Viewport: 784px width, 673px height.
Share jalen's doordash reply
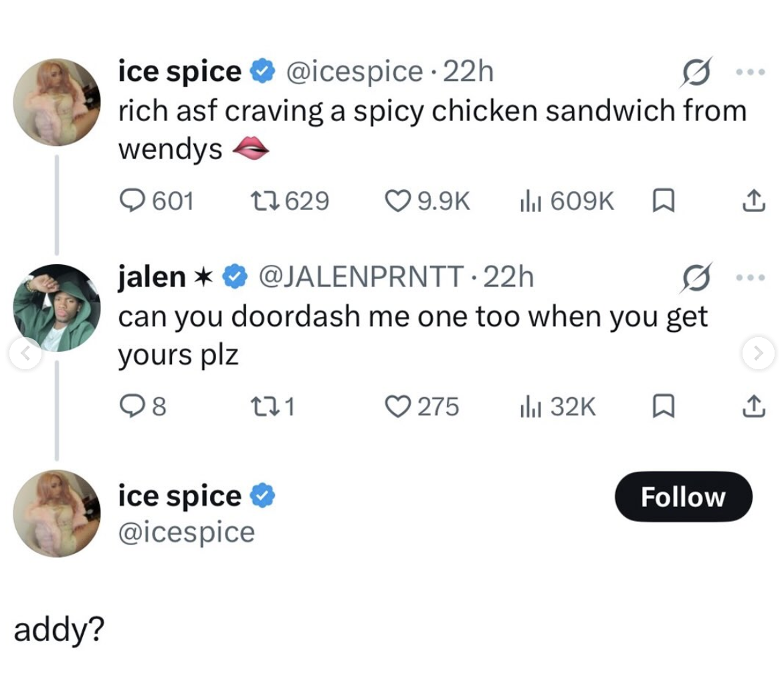(x=753, y=406)
